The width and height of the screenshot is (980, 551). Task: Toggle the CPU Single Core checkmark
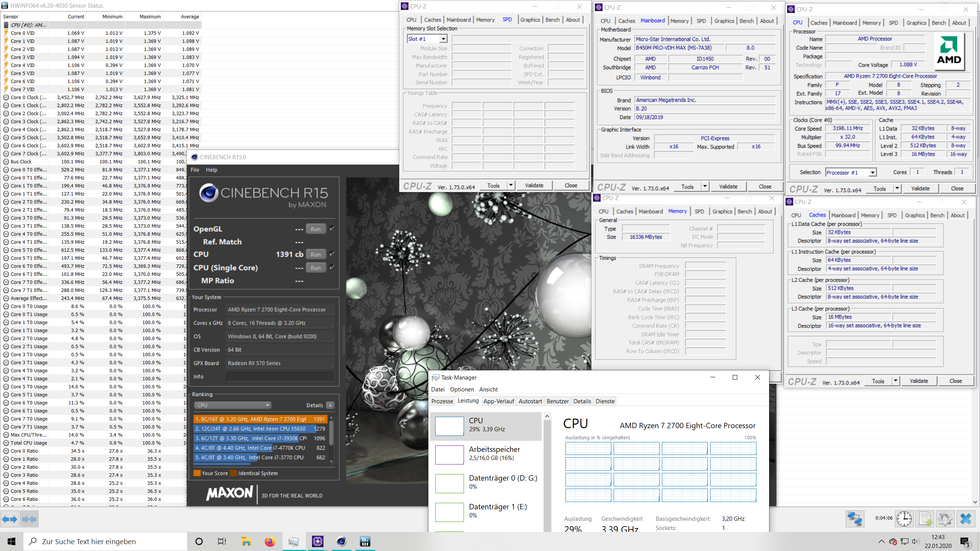click(332, 267)
